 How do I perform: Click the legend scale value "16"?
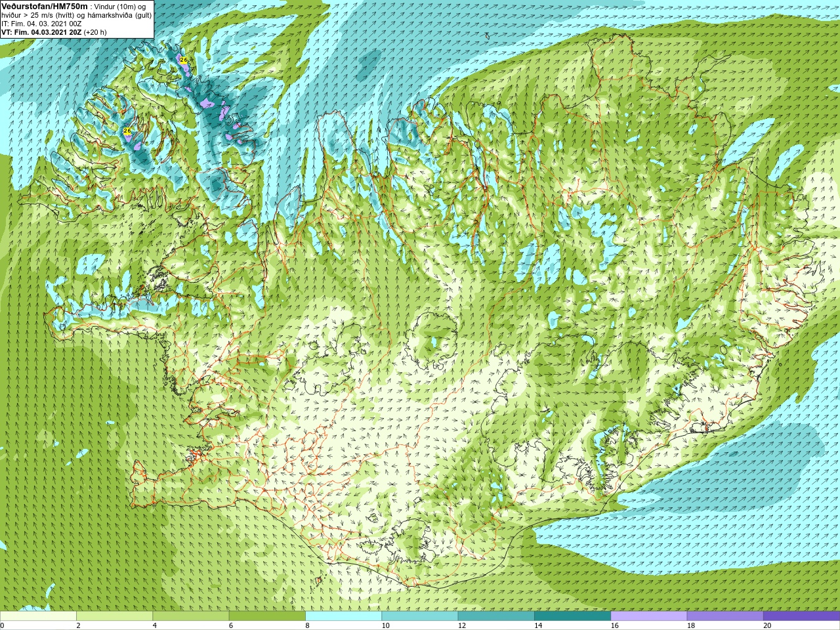[614, 625]
